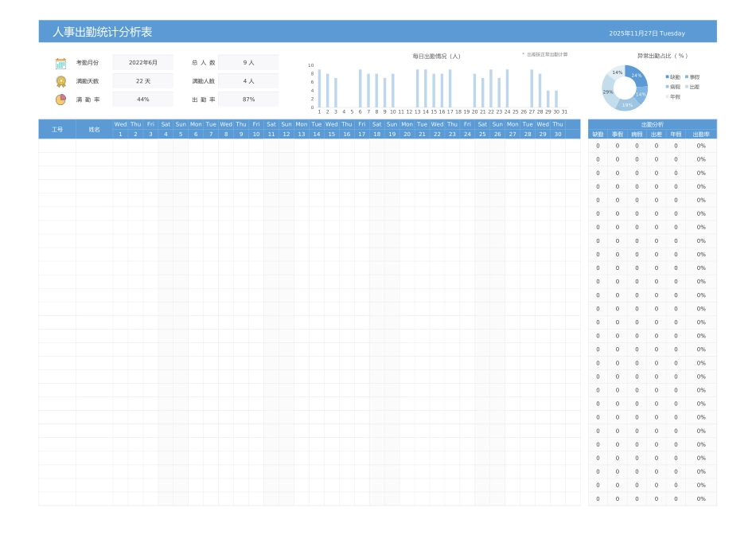Select the 29% slice of the donut chart
The width and height of the screenshot is (756, 535).
tap(608, 92)
